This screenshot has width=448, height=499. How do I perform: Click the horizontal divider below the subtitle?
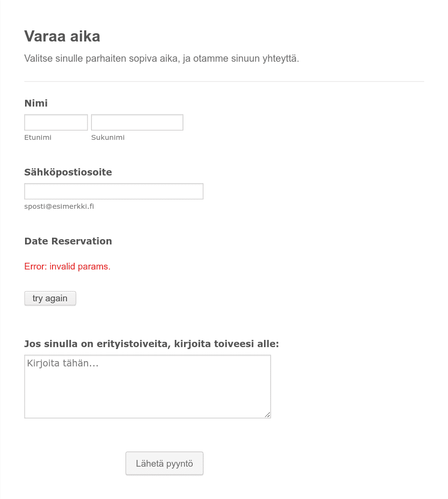coord(224,81)
